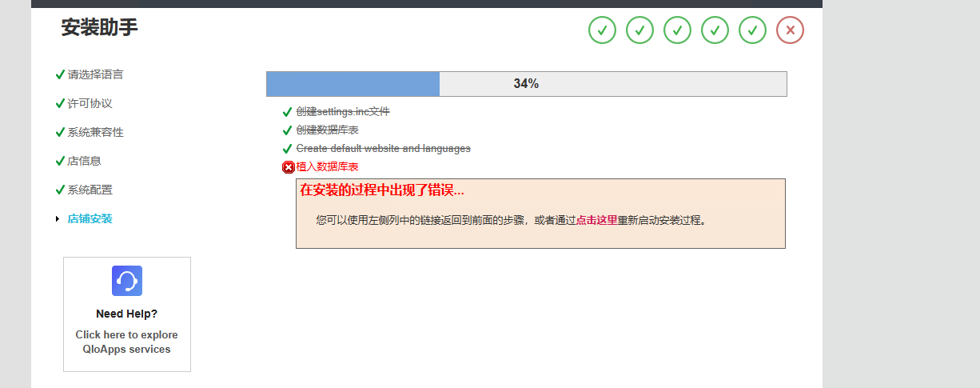Open the 系统配置 step

[90, 190]
